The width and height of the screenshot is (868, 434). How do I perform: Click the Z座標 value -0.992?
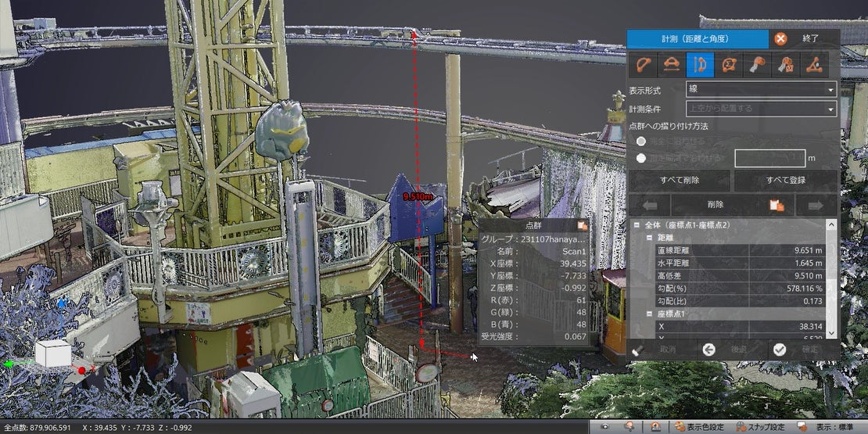tap(573, 289)
